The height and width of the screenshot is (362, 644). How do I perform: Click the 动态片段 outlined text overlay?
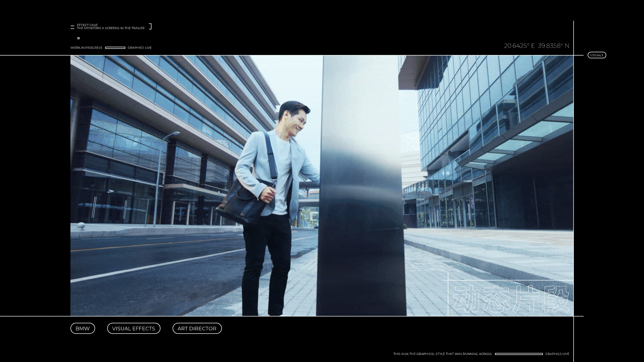(x=511, y=299)
